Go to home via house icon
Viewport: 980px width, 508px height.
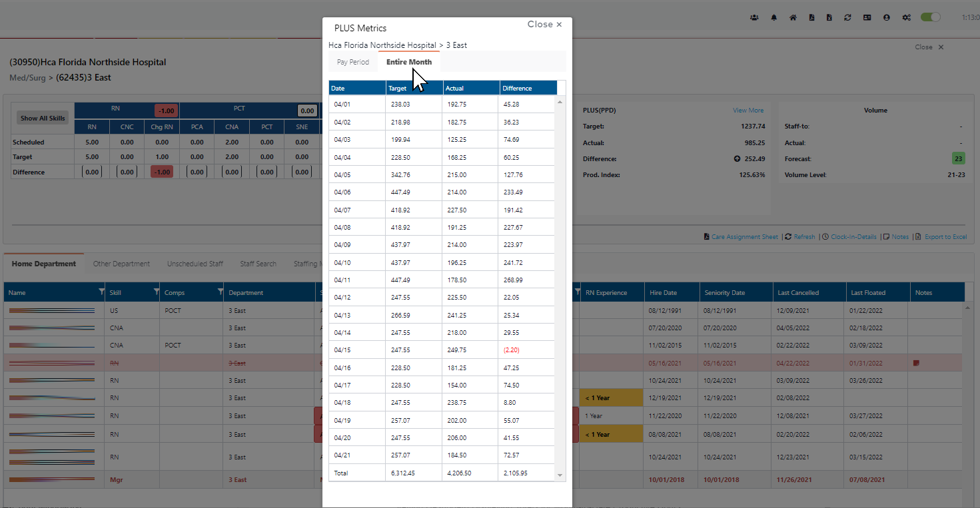point(793,18)
